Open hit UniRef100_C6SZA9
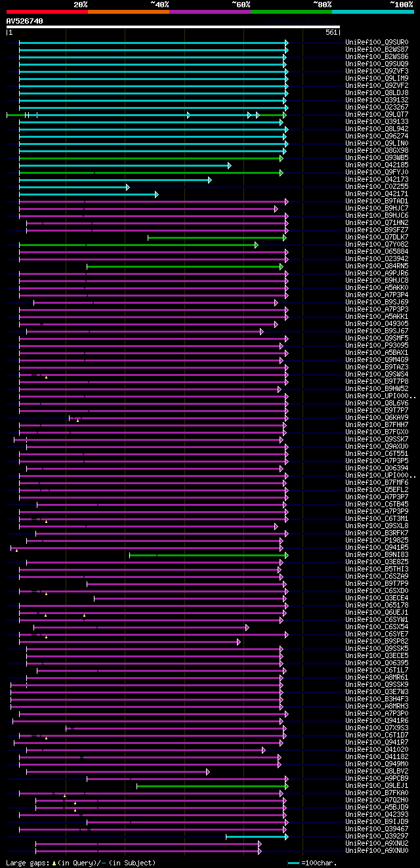 377,577
